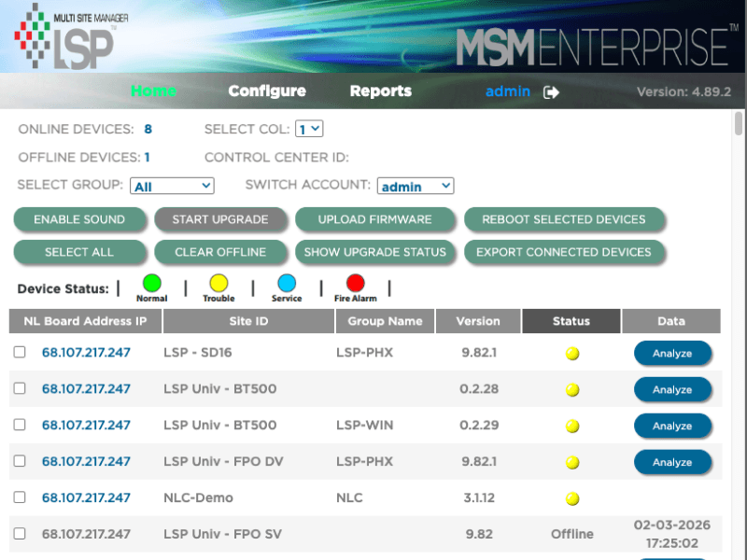The width and height of the screenshot is (747, 560).
Task: Sort by Version column header
Action: point(478,321)
